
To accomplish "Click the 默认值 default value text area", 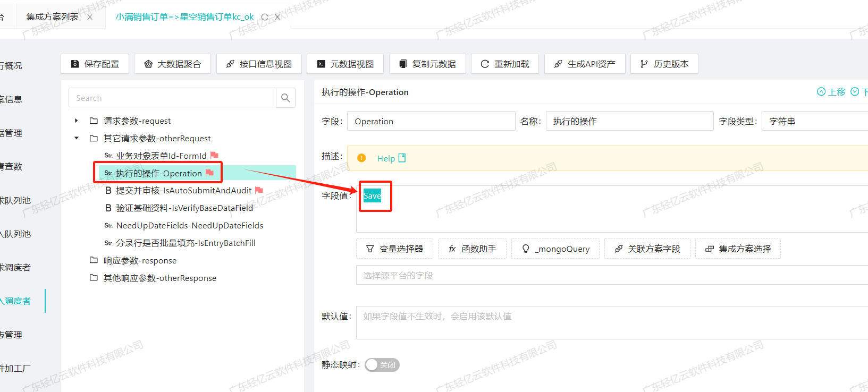I will (612, 322).
